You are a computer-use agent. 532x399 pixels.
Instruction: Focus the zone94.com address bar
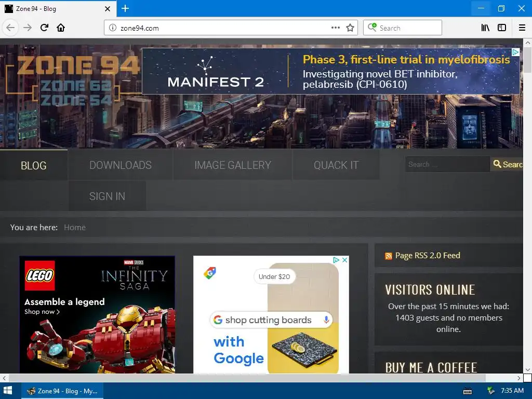tap(224, 28)
